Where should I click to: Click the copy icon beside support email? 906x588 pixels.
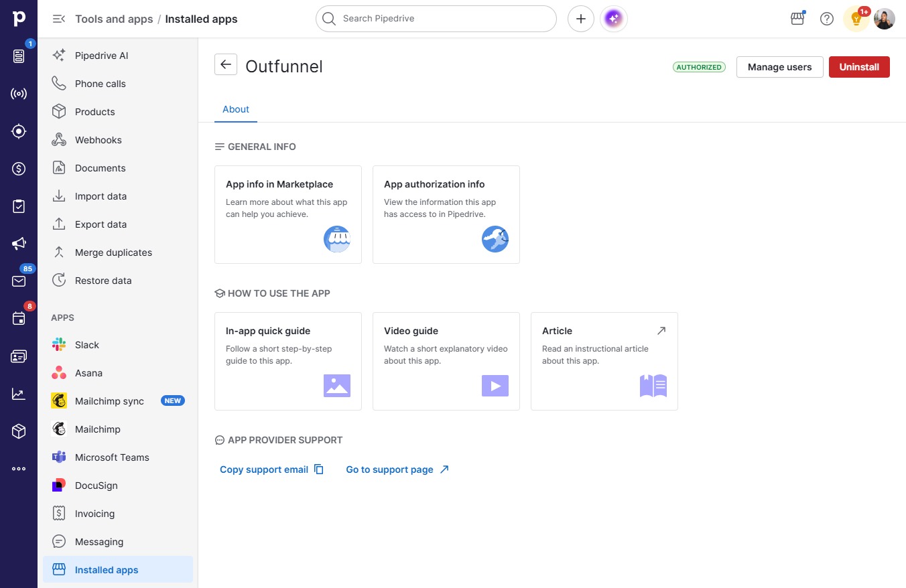319,469
